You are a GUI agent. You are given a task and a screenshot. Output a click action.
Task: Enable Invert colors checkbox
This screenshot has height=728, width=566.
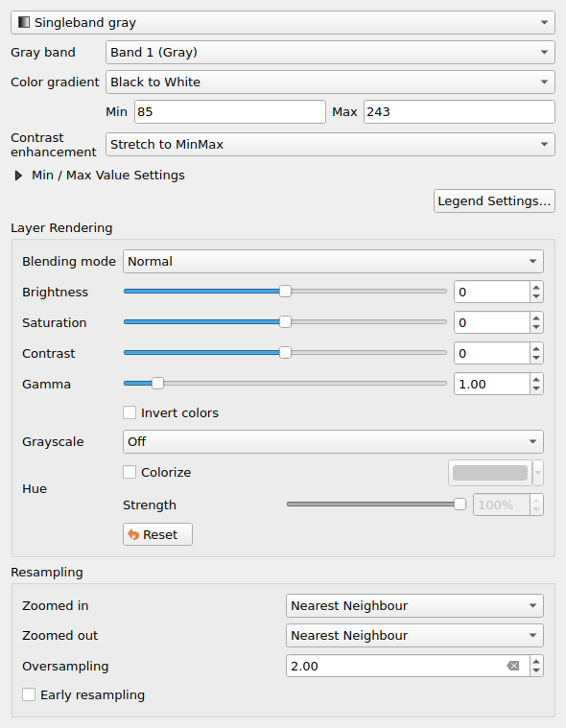pyautogui.click(x=130, y=412)
